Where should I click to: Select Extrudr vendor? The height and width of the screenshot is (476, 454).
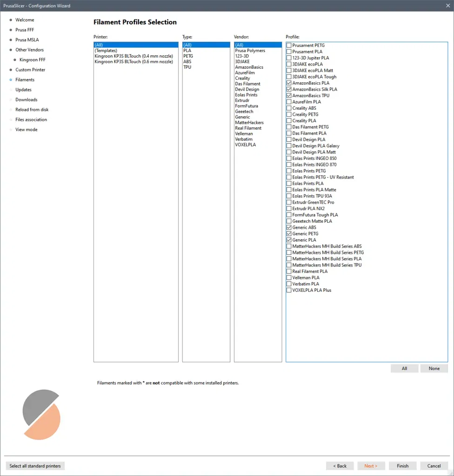point(258,100)
